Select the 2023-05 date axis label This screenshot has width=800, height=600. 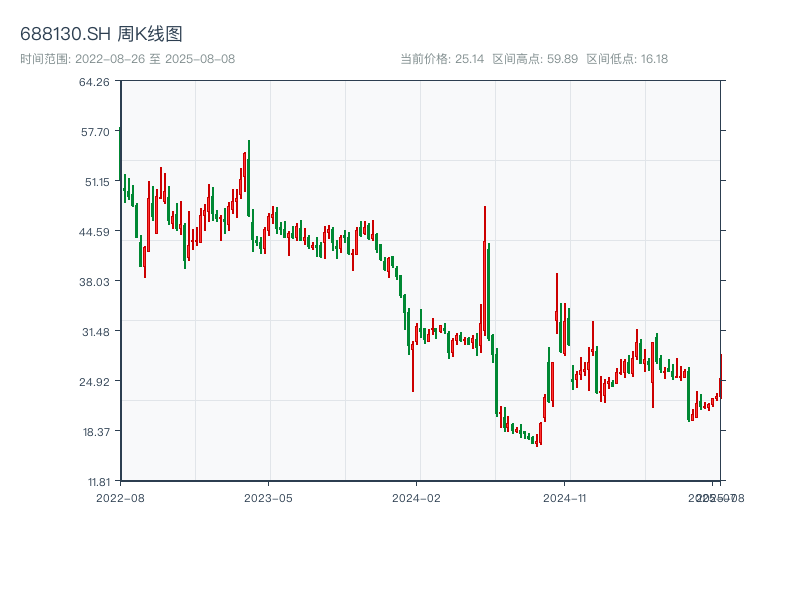tap(269, 496)
